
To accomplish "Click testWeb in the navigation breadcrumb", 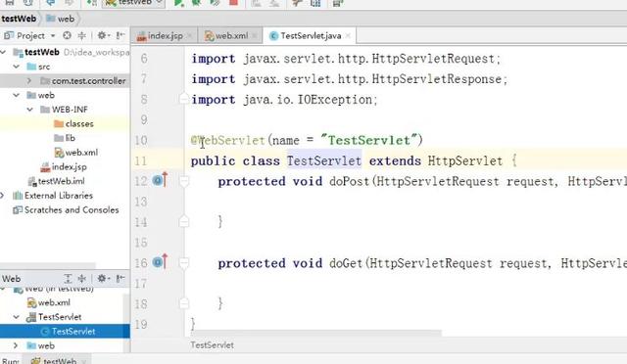I will pos(19,19).
